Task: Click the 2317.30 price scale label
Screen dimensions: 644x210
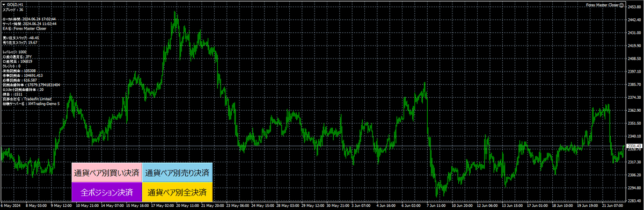Action: 635,162
